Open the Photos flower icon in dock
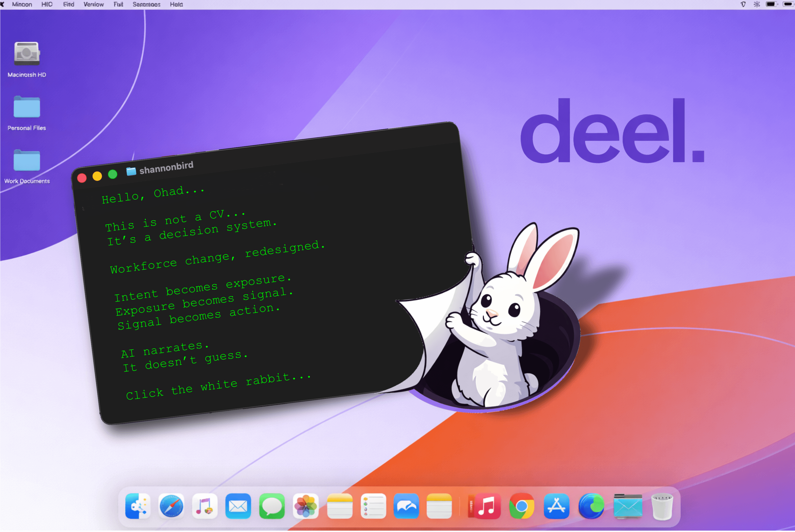Screen dimensions: 795x532 (x=306, y=506)
